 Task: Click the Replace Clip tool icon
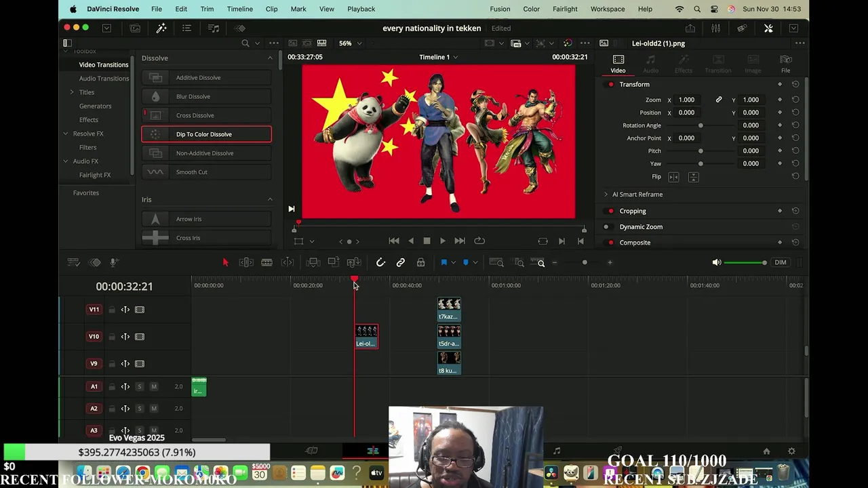[353, 262]
